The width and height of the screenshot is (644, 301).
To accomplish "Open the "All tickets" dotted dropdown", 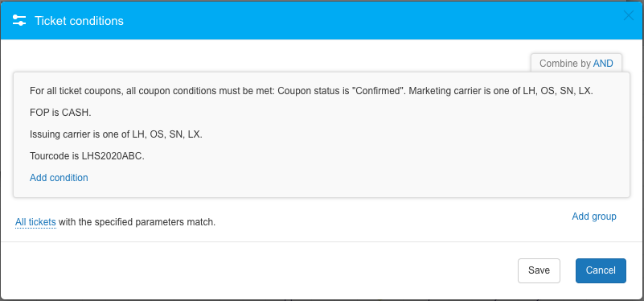I will (x=35, y=222).
